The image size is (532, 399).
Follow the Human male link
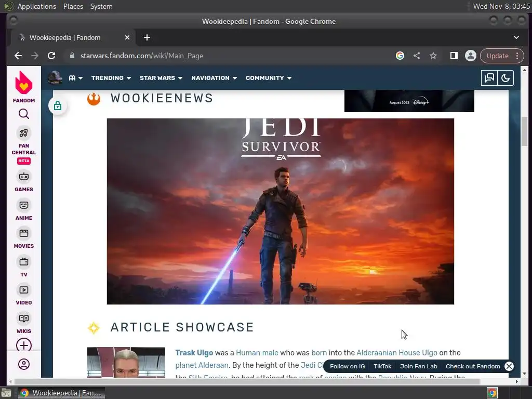[x=257, y=353]
